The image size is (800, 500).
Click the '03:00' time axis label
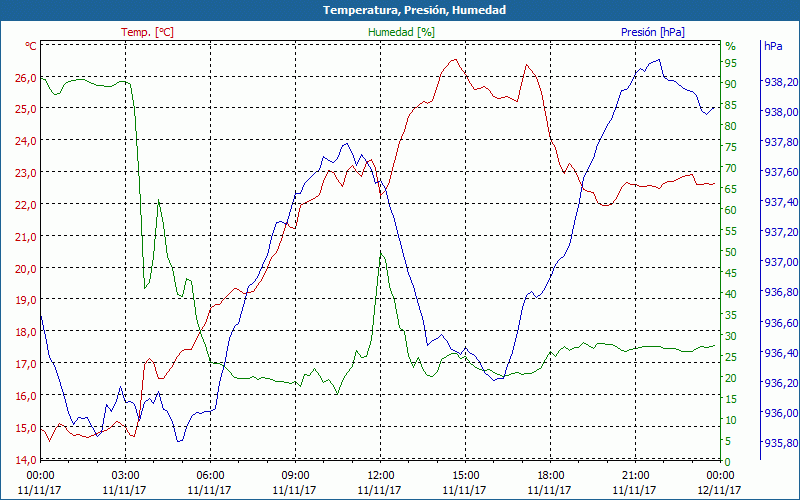125,476
